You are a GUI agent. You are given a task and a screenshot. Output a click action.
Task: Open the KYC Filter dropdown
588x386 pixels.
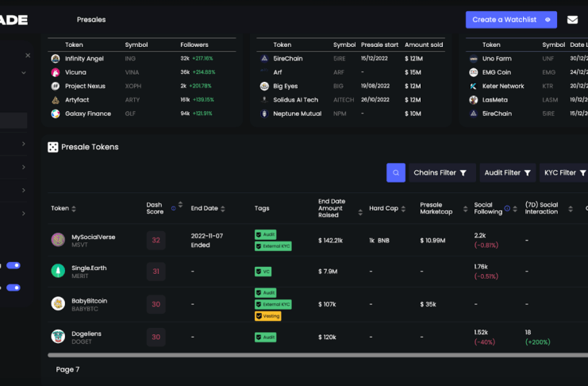click(564, 172)
